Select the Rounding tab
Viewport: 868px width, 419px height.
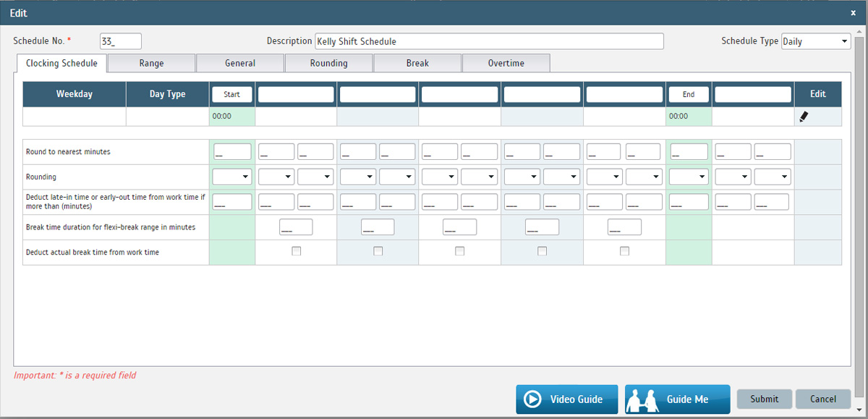(328, 64)
